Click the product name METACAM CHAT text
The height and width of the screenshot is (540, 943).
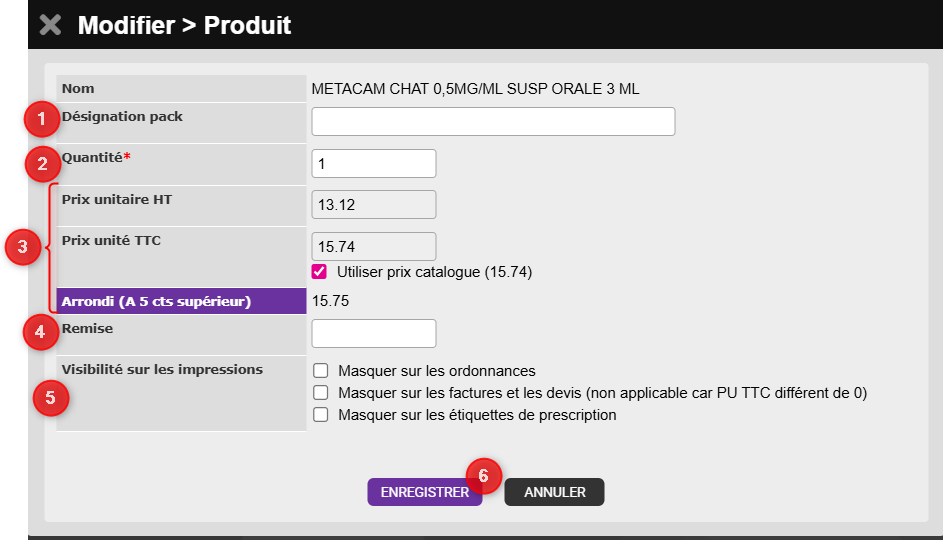pos(475,89)
